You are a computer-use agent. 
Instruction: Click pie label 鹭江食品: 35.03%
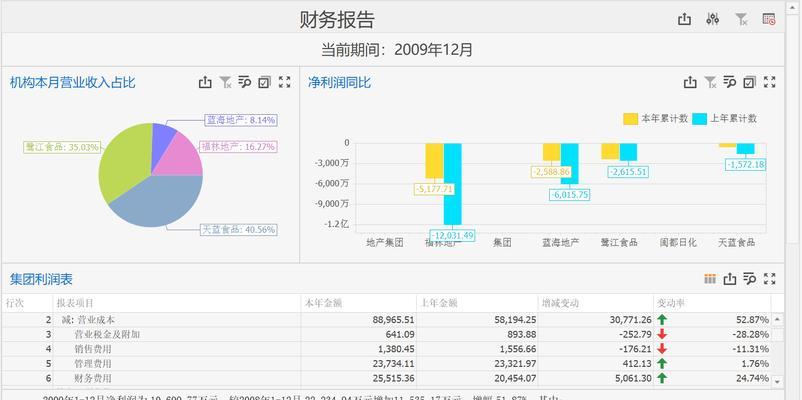point(62,147)
